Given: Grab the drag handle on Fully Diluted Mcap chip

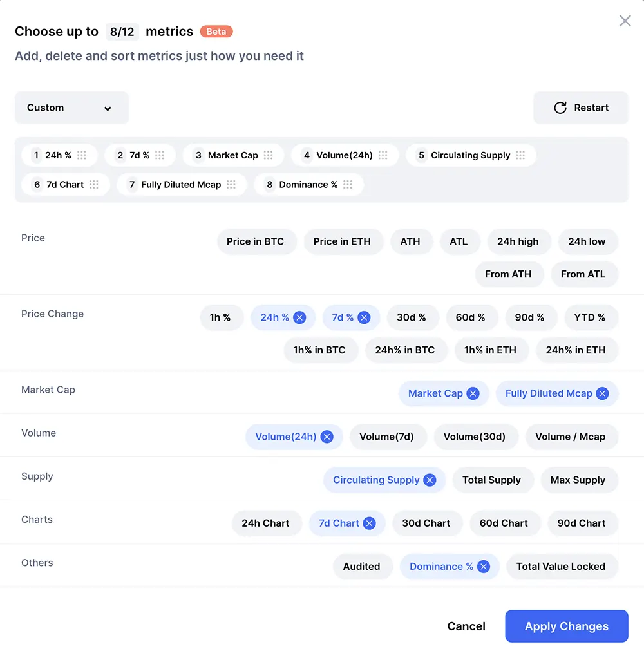Looking at the screenshot, I should pos(231,185).
